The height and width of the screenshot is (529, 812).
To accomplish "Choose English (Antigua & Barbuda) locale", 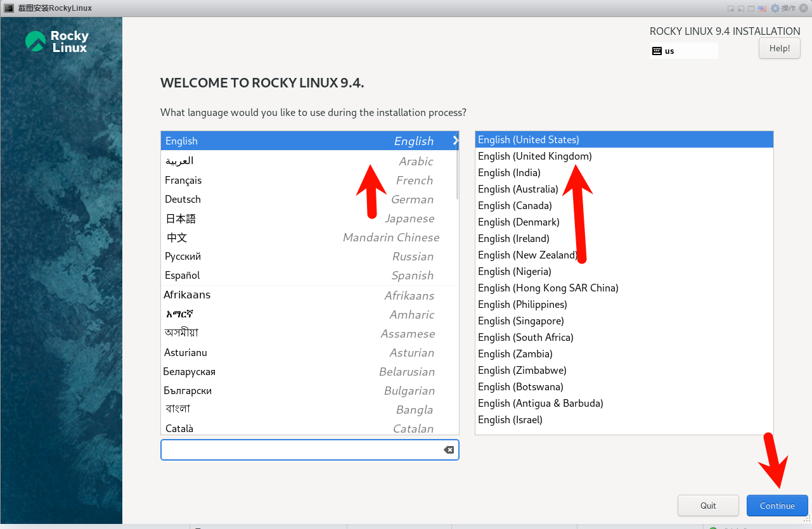I will [624, 403].
